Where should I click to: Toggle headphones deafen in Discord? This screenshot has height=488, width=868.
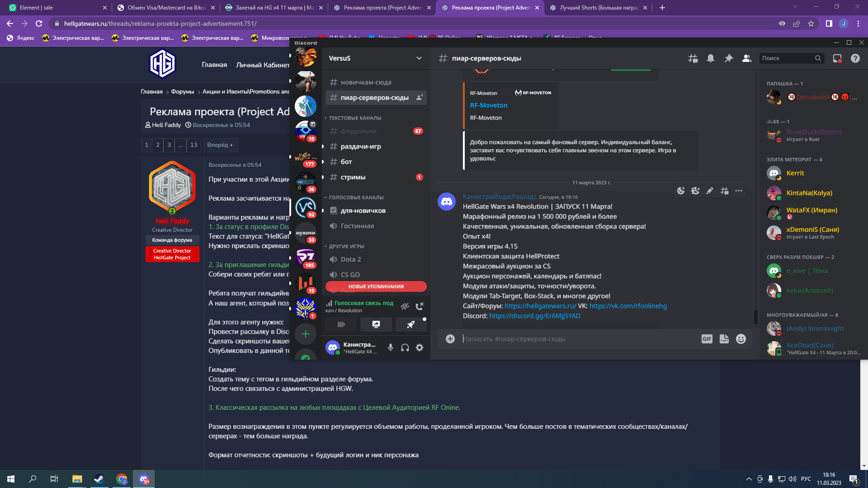[405, 347]
